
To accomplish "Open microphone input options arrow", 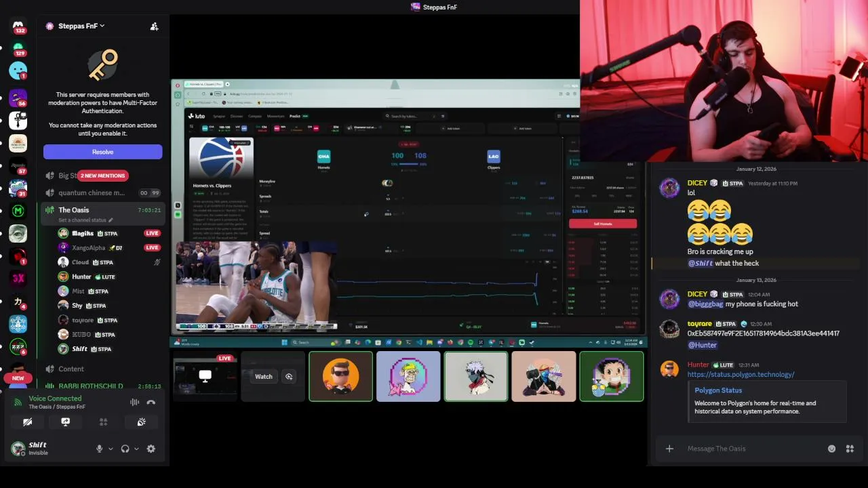I will (x=111, y=449).
